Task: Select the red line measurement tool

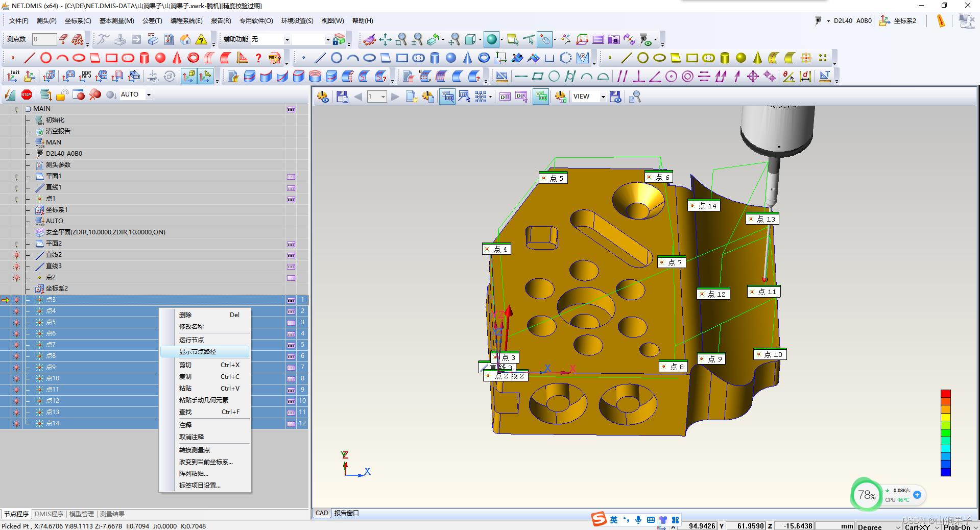Action: pyautogui.click(x=30, y=58)
